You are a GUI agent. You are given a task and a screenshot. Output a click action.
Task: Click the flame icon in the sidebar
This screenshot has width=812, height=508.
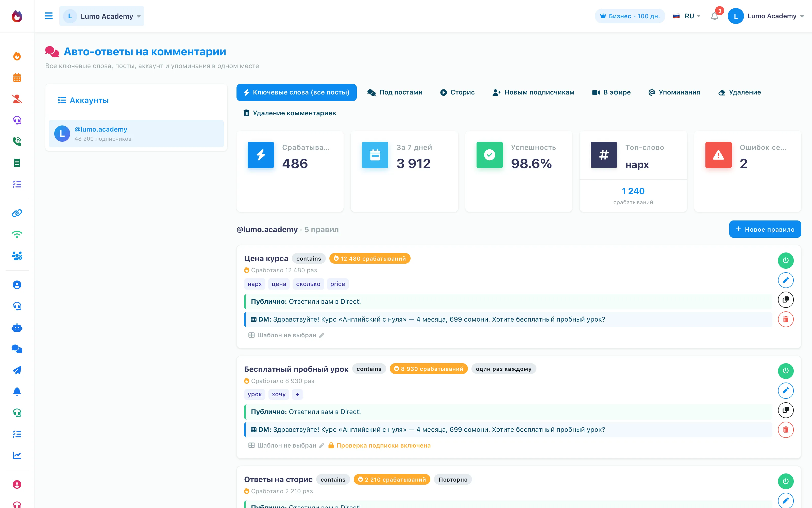click(x=17, y=56)
